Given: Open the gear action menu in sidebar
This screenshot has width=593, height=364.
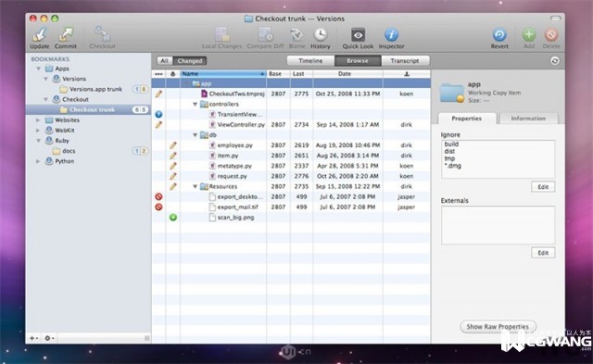Looking at the screenshot, I should coord(49,338).
